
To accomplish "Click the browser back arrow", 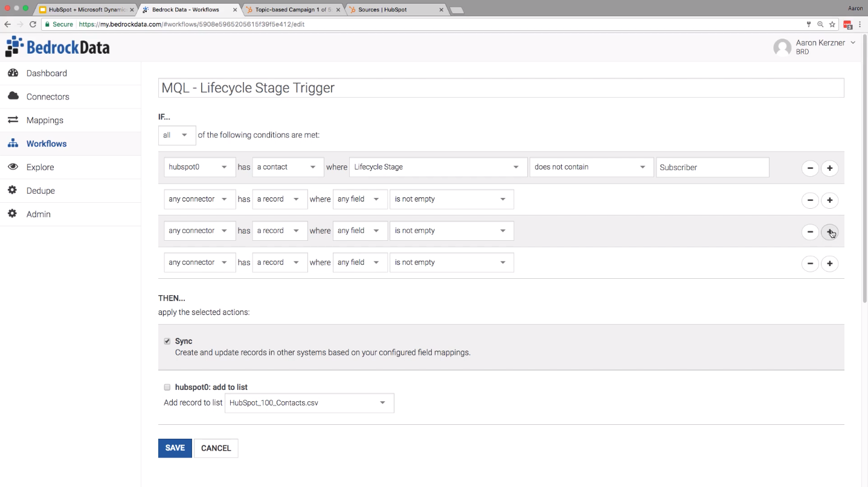I will (x=7, y=24).
